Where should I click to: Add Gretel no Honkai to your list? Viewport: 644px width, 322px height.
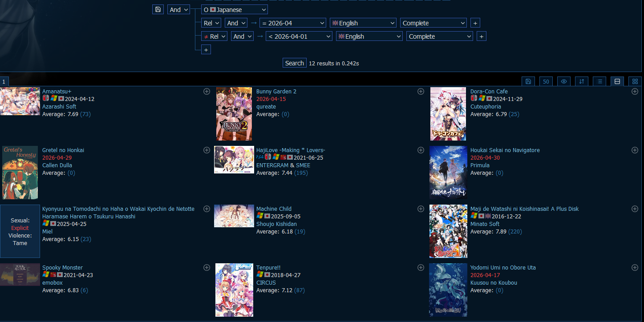pyautogui.click(x=207, y=150)
